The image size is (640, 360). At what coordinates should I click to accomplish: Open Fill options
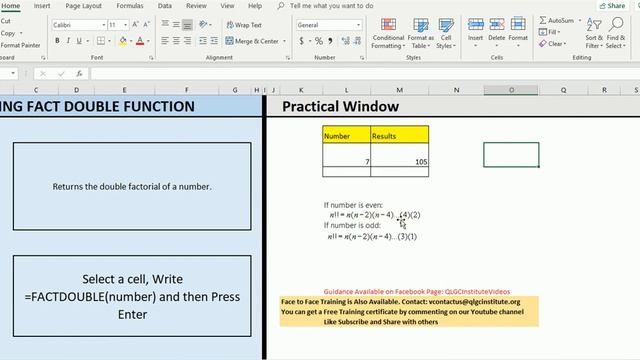click(x=550, y=32)
